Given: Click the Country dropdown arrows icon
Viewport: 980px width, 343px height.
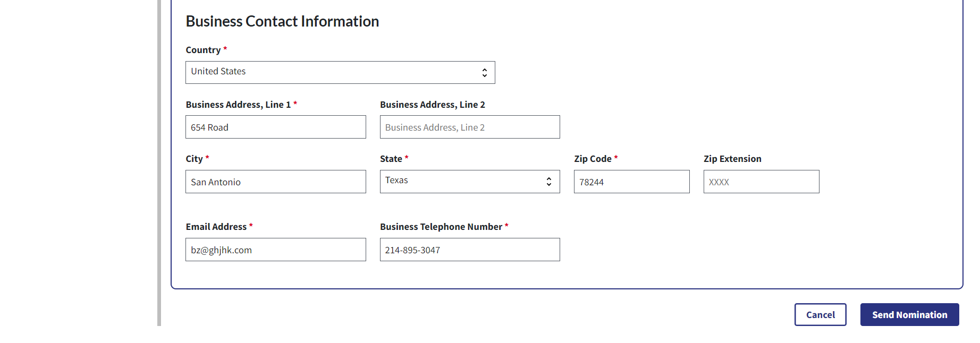Looking at the screenshot, I should 484,73.
